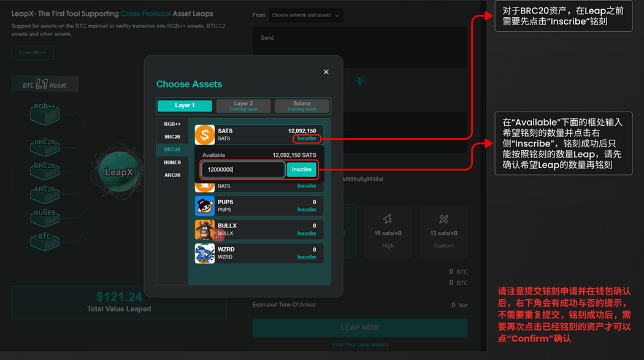Click Inscribe link in BULLX row
The image size is (644, 360).
coord(307,233)
